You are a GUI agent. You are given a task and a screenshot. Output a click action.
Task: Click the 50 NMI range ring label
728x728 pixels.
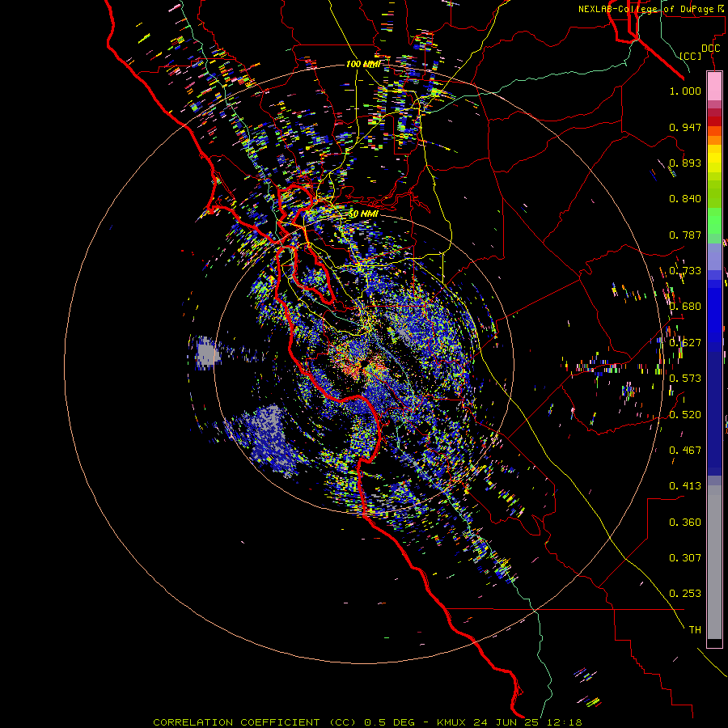(363, 214)
